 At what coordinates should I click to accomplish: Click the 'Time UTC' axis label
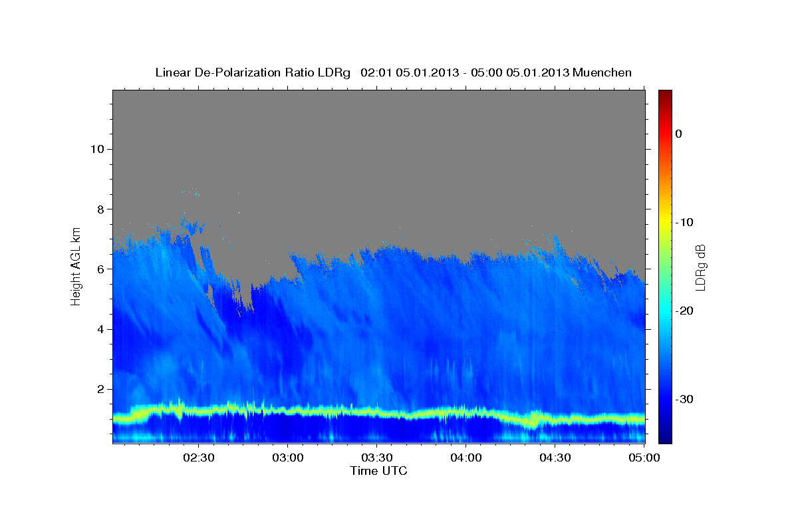378,471
